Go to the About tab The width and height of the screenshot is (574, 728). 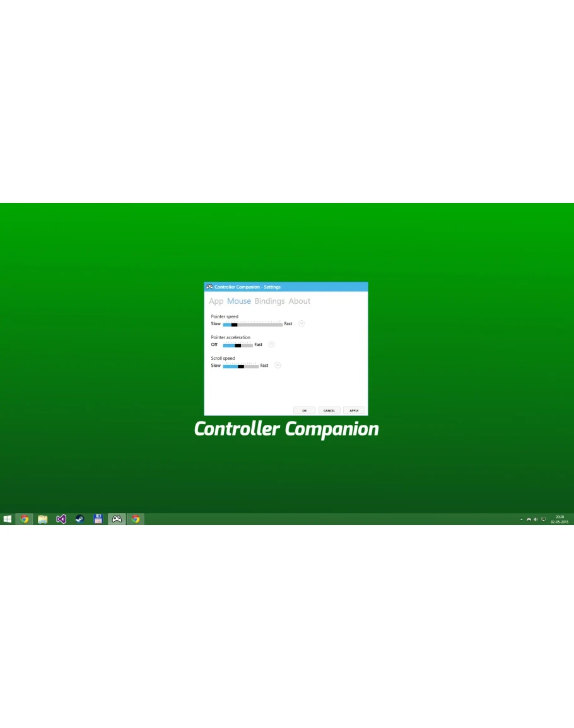(x=300, y=301)
